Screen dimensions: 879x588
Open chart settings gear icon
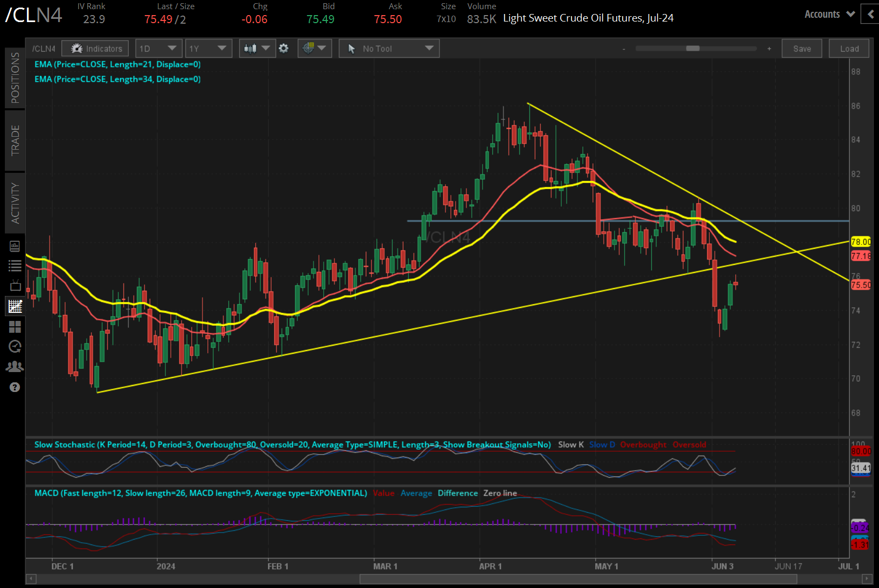[284, 48]
